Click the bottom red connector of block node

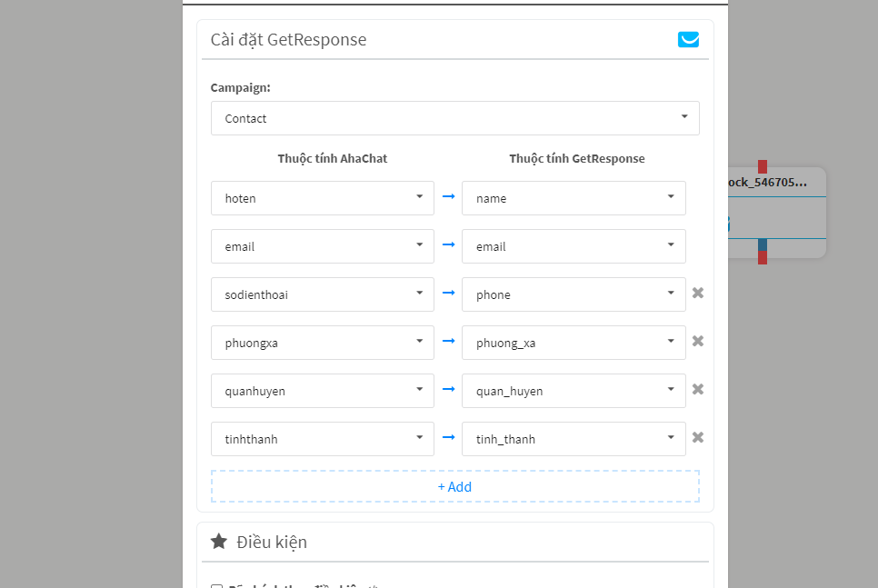pyautogui.click(x=762, y=257)
